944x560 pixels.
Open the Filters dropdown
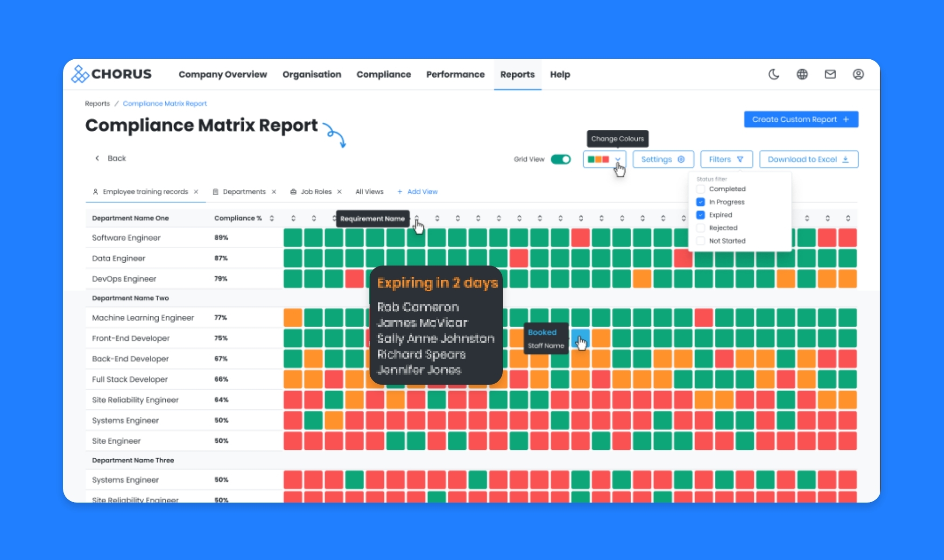[x=726, y=159]
